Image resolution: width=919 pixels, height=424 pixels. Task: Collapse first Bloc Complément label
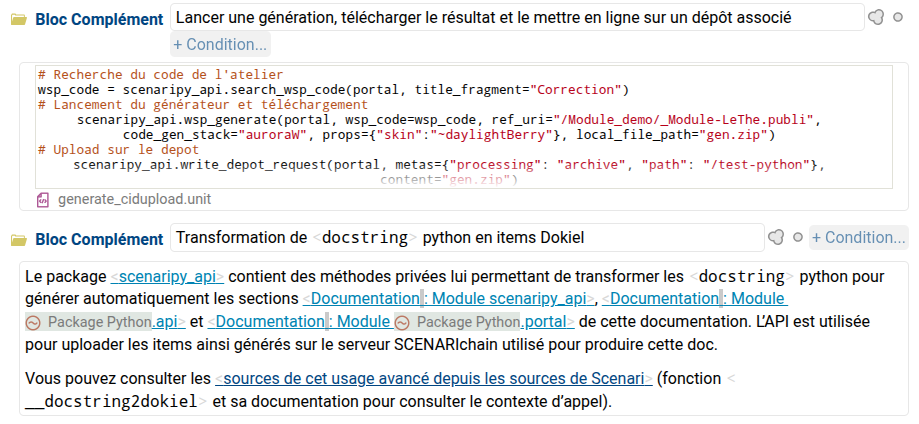(99, 20)
